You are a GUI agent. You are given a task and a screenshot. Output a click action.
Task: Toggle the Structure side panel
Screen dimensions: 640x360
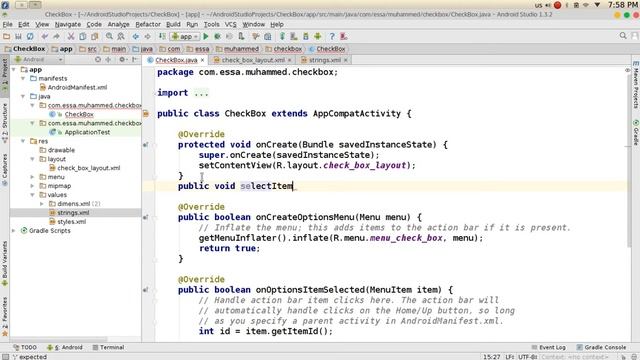pyautogui.click(x=4, y=122)
